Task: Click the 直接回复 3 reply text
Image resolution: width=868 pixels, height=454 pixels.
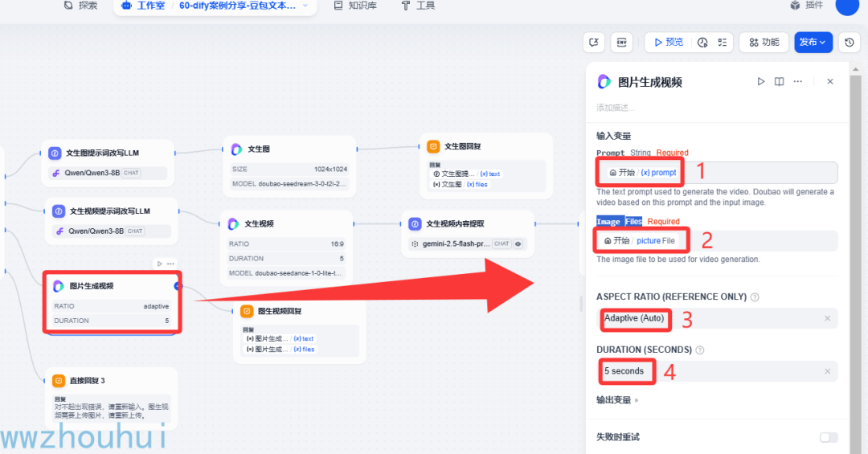Action: (111, 411)
